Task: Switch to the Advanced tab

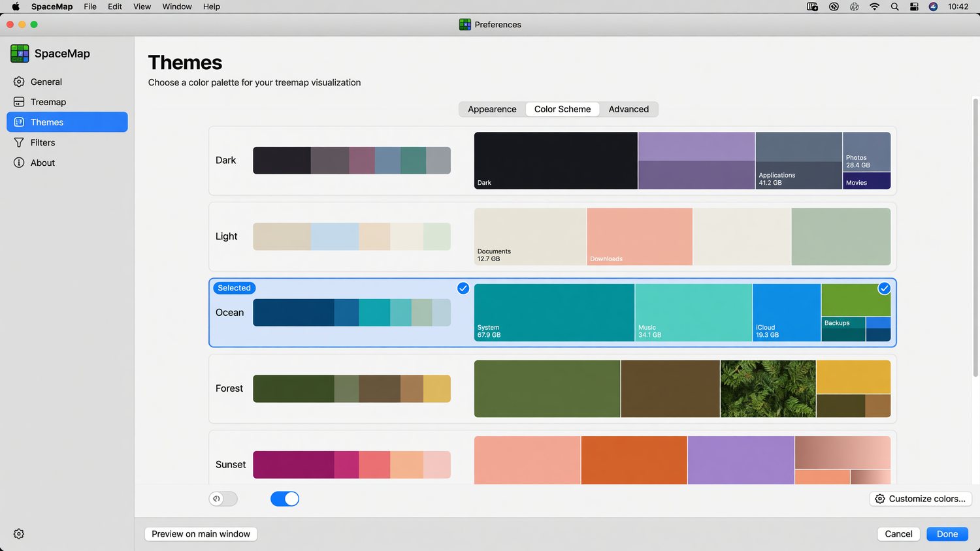Action: (x=629, y=109)
